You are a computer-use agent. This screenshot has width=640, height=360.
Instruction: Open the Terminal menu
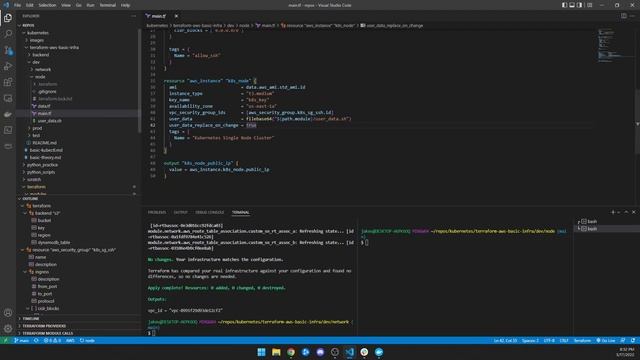pos(107,5)
